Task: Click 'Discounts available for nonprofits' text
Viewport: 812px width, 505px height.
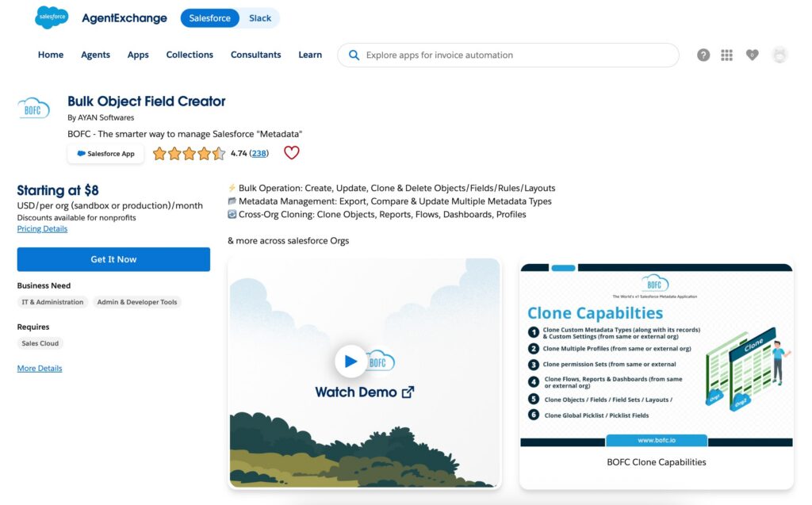Action: pyautogui.click(x=77, y=217)
